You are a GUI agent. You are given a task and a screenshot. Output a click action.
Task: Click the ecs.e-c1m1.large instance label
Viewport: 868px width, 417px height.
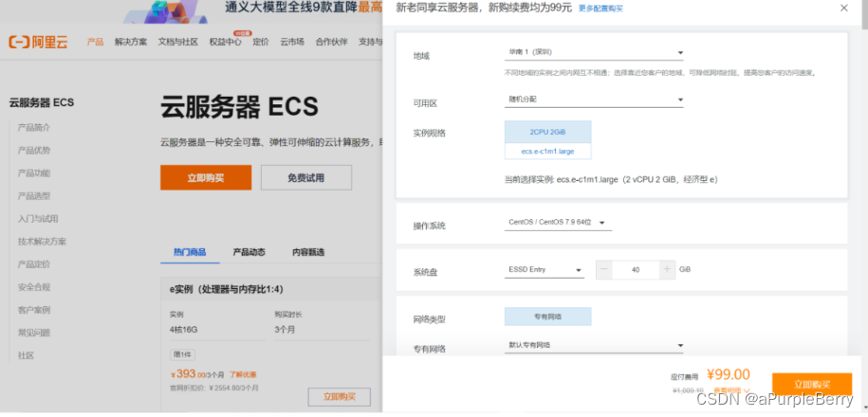(x=547, y=152)
